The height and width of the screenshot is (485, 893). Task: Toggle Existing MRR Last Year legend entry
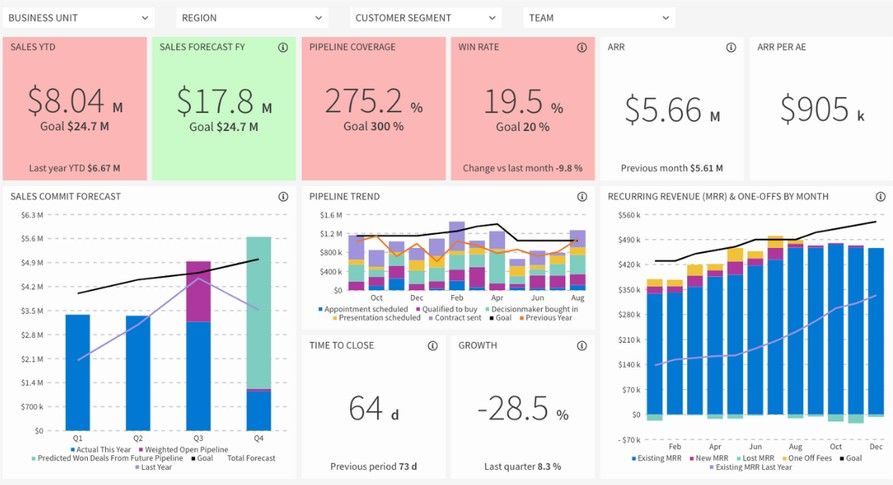point(750,467)
